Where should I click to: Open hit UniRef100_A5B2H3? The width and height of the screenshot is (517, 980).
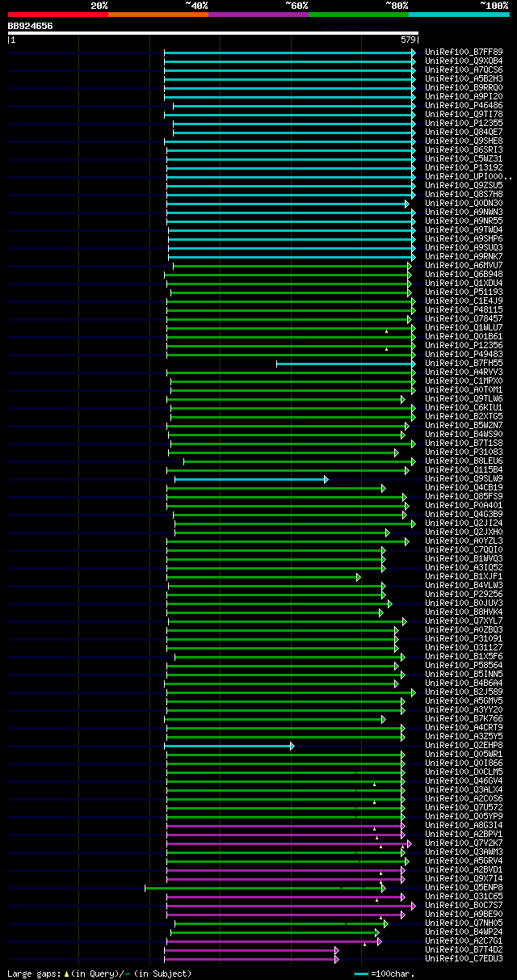pos(464,79)
